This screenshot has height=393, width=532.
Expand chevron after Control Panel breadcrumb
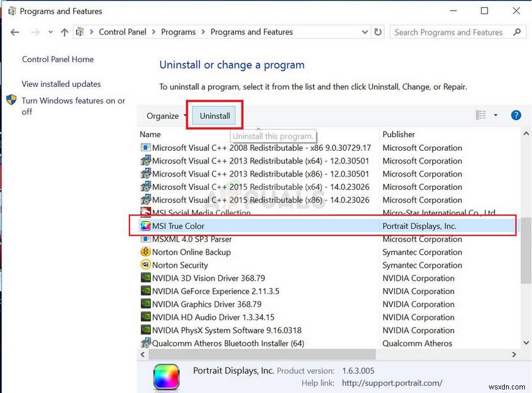coord(154,32)
